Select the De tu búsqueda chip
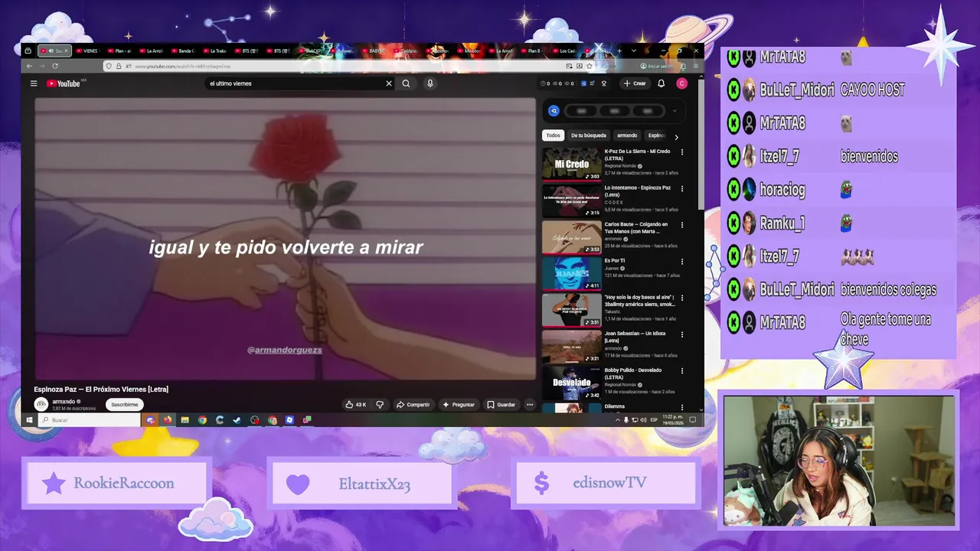The width and height of the screenshot is (980, 551). [x=589, y=135]
